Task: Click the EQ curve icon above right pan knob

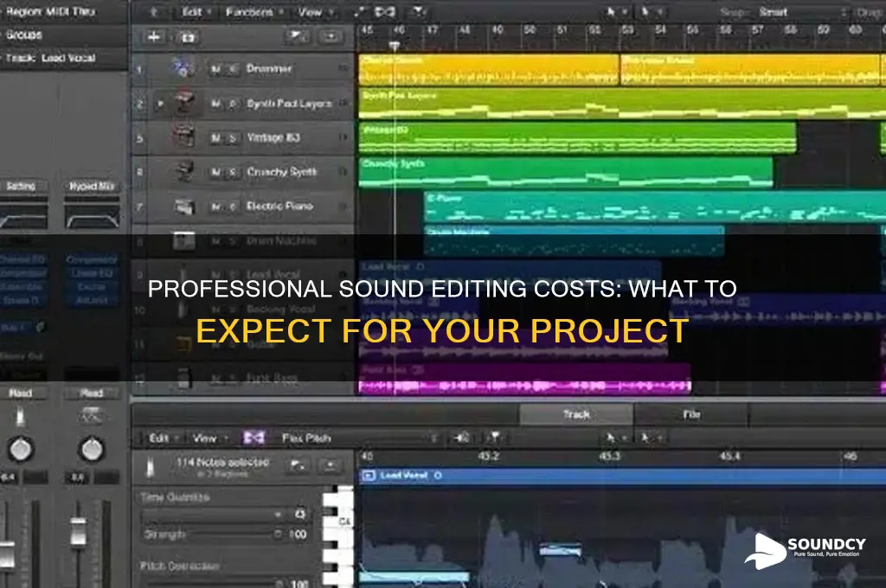Action: [91, 416]
